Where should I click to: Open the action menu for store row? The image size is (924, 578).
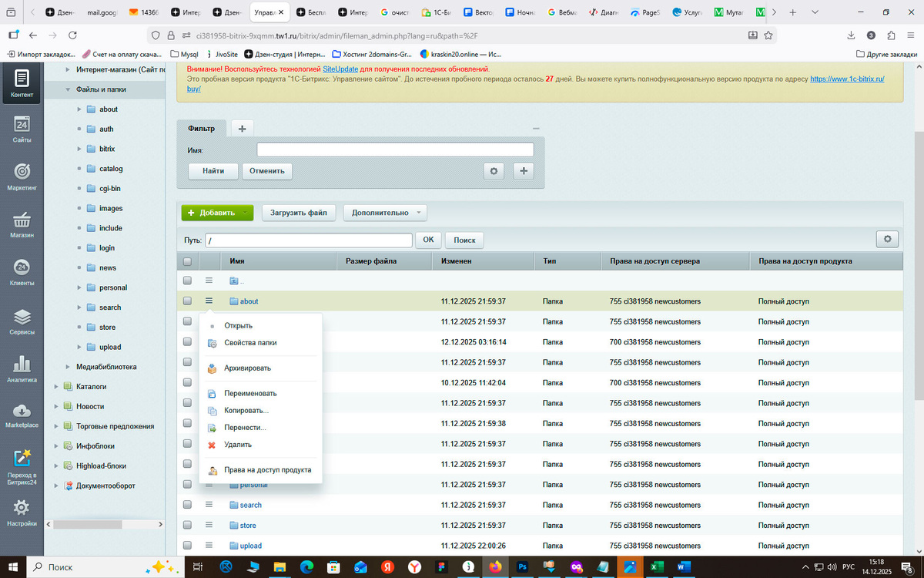(209, 525)
